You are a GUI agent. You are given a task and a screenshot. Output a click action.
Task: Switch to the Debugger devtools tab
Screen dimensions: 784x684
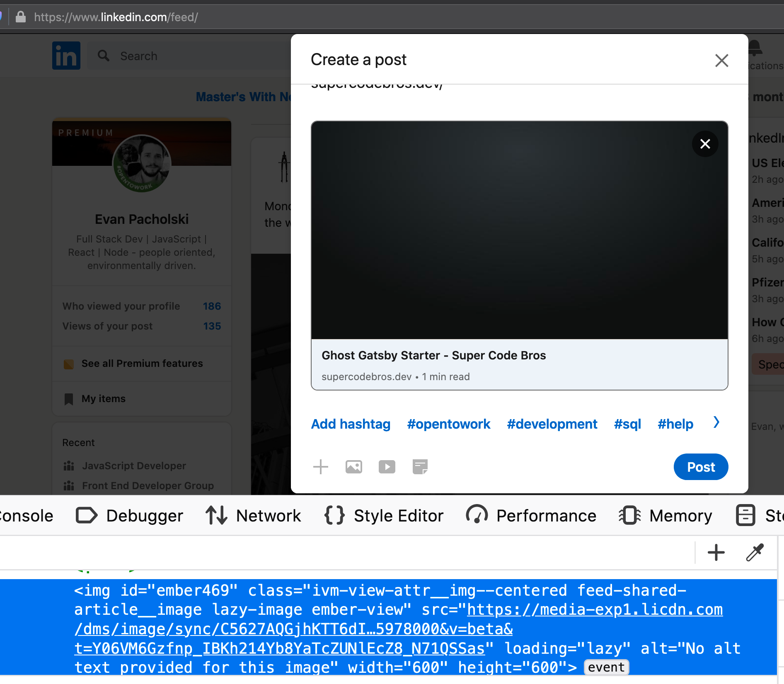click(129, 516)
